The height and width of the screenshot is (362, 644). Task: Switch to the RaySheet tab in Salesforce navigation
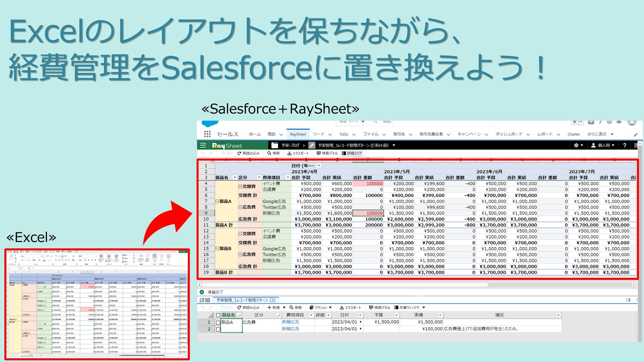tap(298, 134)
